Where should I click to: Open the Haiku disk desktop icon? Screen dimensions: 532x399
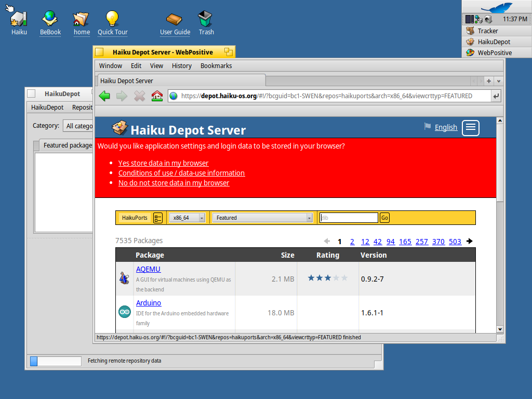[19, 19]
